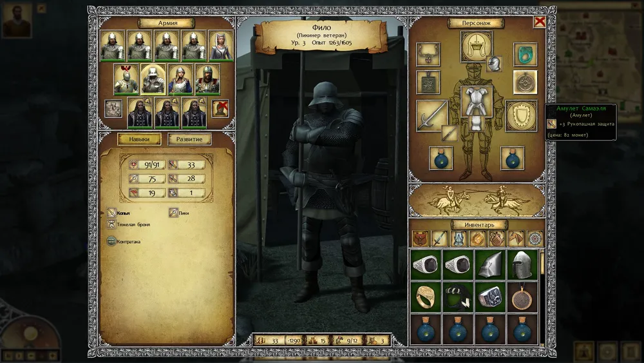The height and width of the screenshot is (363, 644).
Task: Click the gold coins counter showing 33
Action: point(268,340)
